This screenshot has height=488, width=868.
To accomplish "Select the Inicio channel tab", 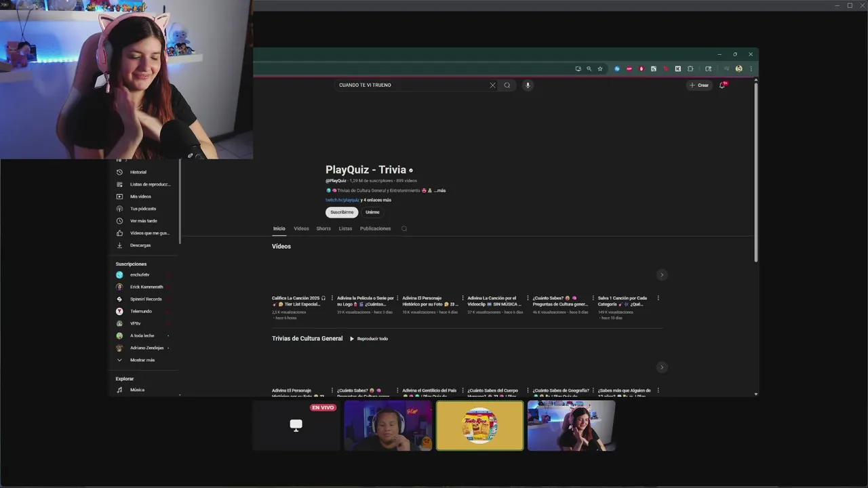I will [279, 228].
